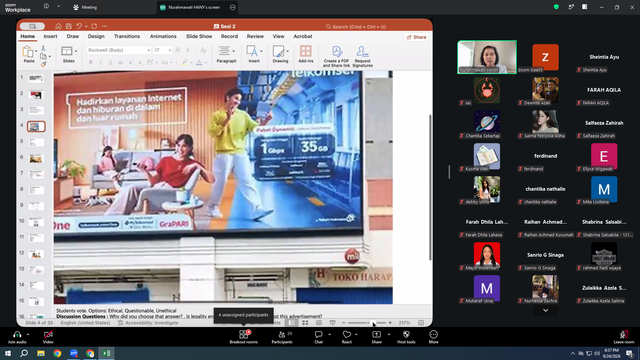Toggle the Video camera on
This screenshot has height=360, width=640.
48,337
